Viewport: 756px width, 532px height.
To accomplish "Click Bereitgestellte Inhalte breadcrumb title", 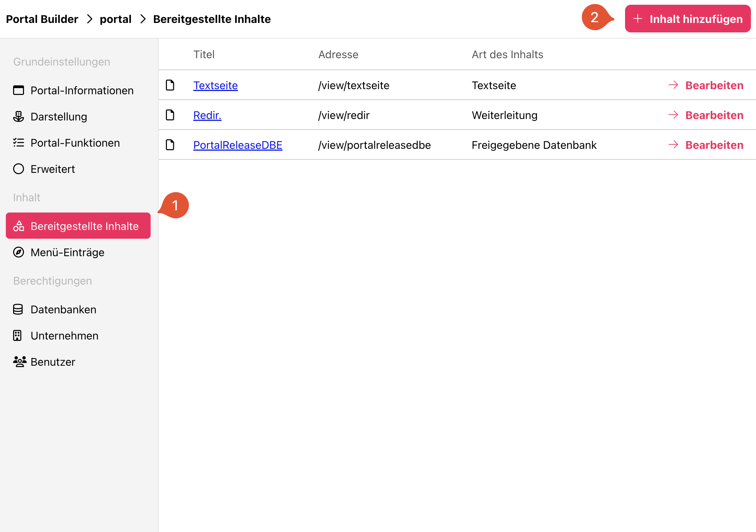I will [x=212, y=19].
